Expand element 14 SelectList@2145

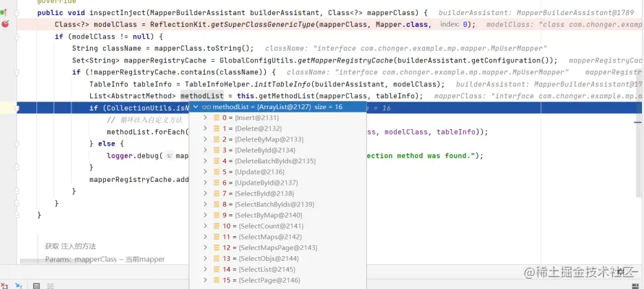pos(206,269)
